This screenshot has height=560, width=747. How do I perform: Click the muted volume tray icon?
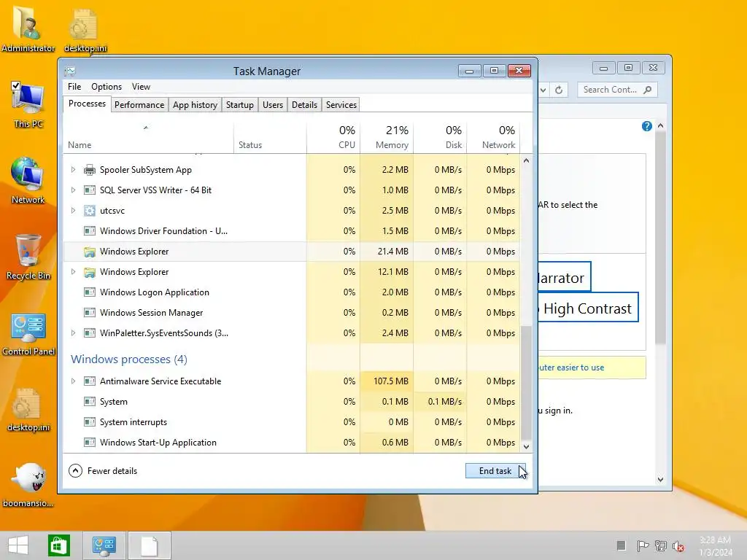coord(678,546)
